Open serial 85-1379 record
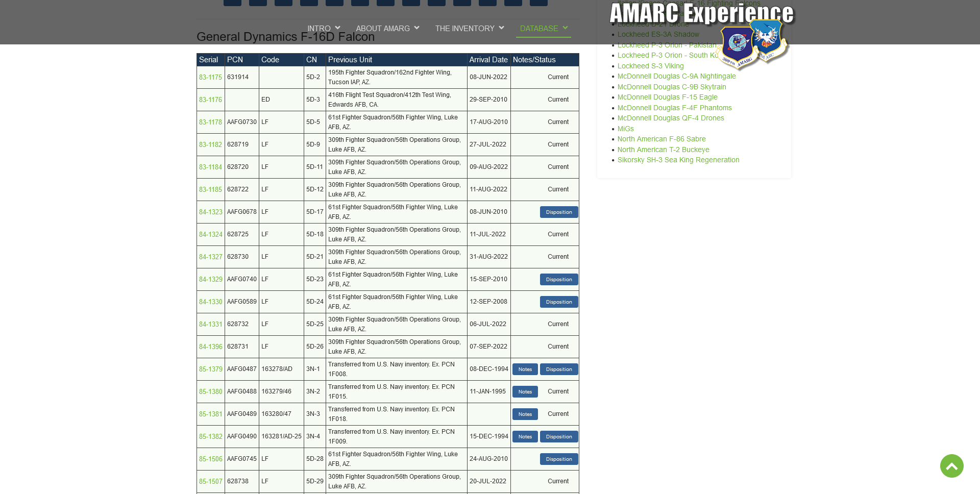 (210, 369)
